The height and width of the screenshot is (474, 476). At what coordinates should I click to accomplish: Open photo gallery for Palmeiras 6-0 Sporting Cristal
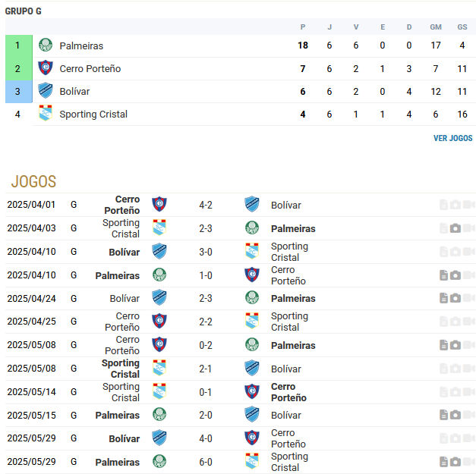[x=455, y=462]
